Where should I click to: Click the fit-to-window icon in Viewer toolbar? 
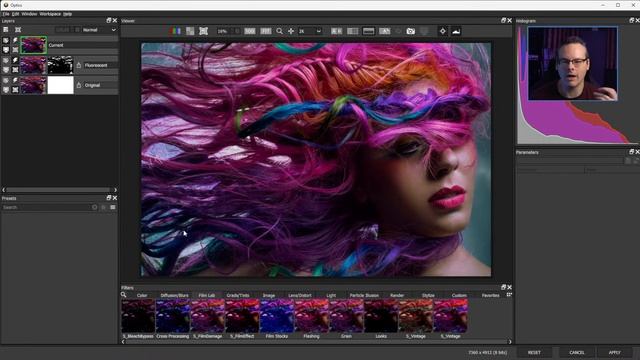203,31
